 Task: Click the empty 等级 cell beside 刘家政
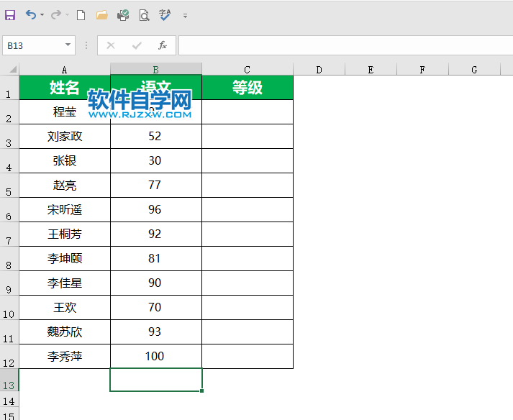click(248, 137)
